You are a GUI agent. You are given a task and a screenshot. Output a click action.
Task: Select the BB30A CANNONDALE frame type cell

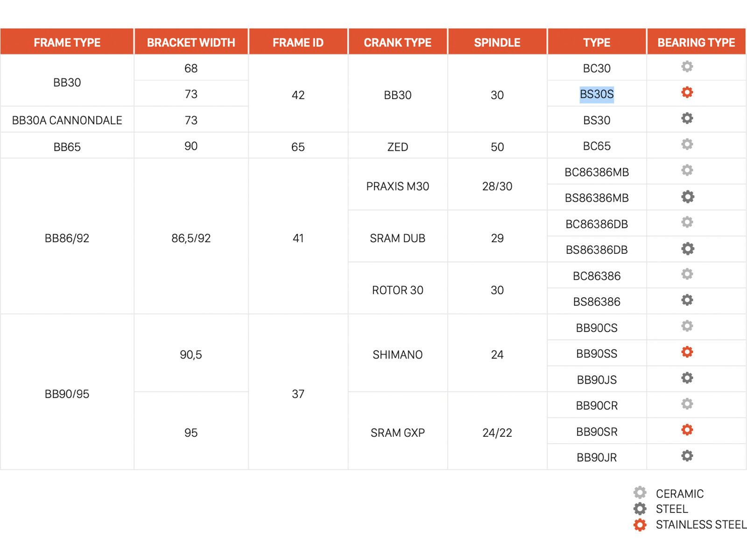pos(67,120)
